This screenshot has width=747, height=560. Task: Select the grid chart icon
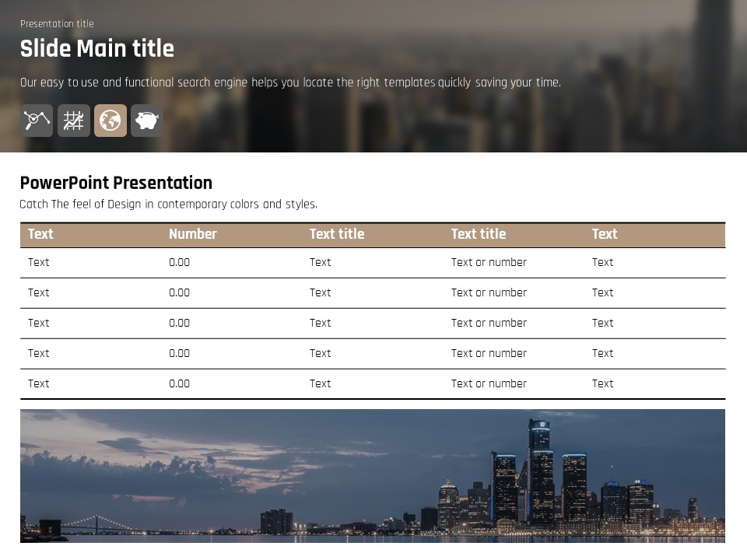tap(74, 121)
